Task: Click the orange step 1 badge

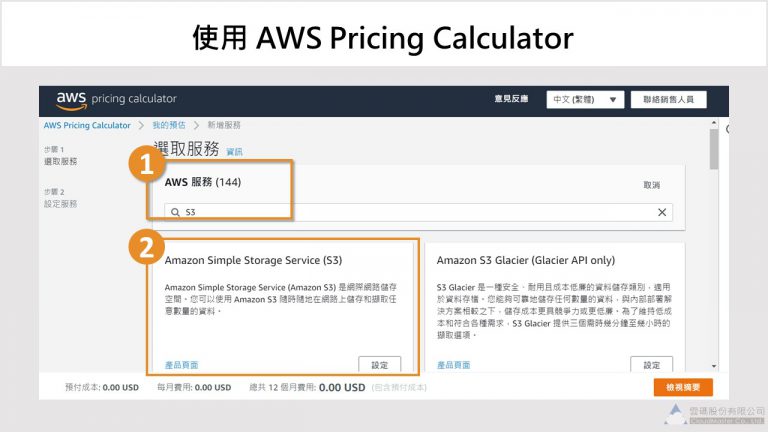Action: (146, 167)
